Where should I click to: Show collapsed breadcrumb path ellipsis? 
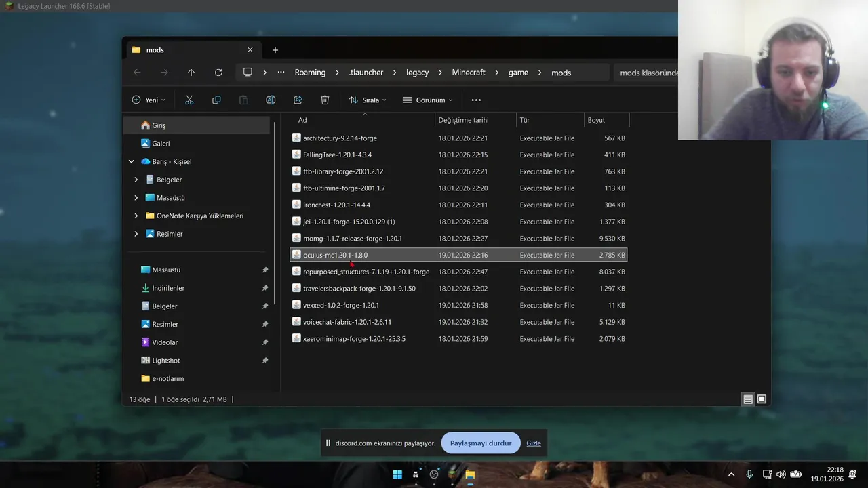pos(281,73)
